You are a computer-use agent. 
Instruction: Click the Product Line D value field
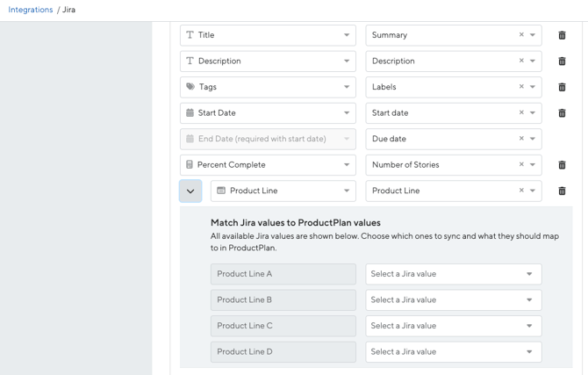[283, 351]
